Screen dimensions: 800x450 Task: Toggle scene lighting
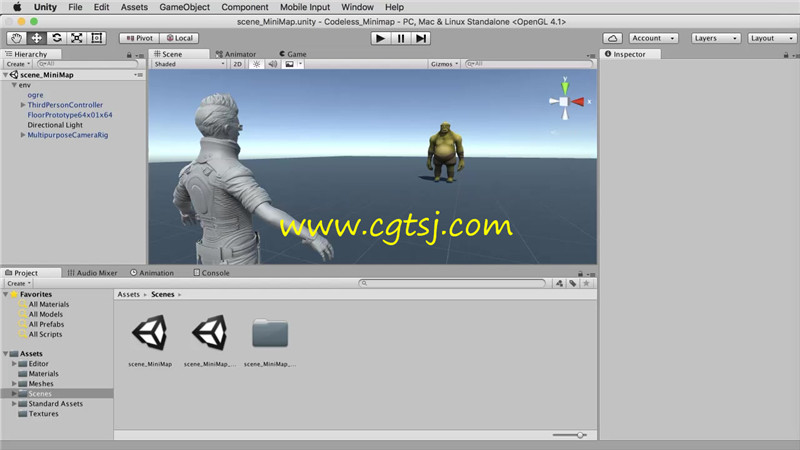[257, 64]
